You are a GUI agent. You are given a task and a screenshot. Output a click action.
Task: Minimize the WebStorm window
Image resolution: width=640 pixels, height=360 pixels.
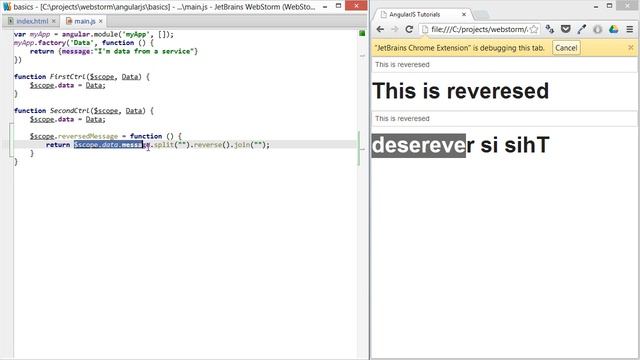pos(325,7)
